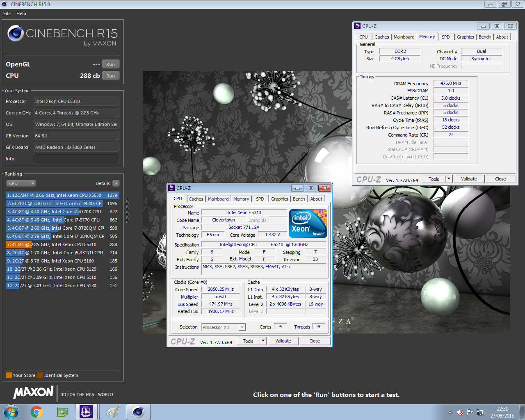Viewport: 525px width, 420px height.
Task: Select ranking row Xeon CPU 5130
Action: [x=62, y=285]
